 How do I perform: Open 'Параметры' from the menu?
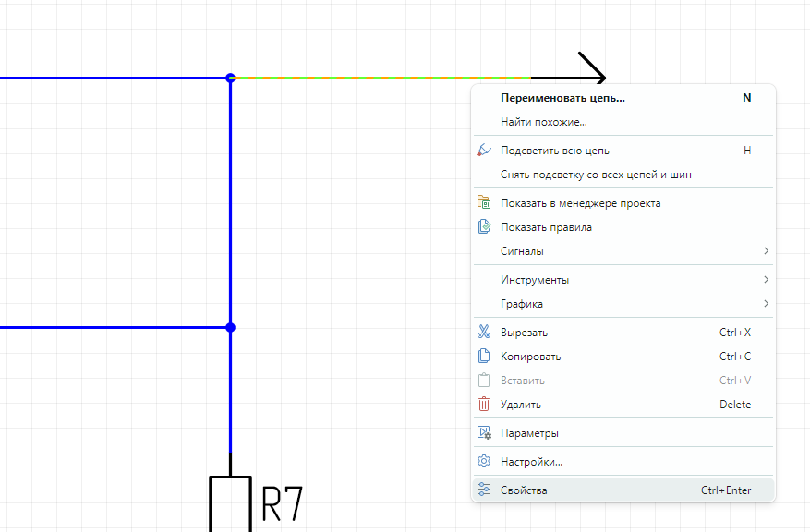(623, 433)
